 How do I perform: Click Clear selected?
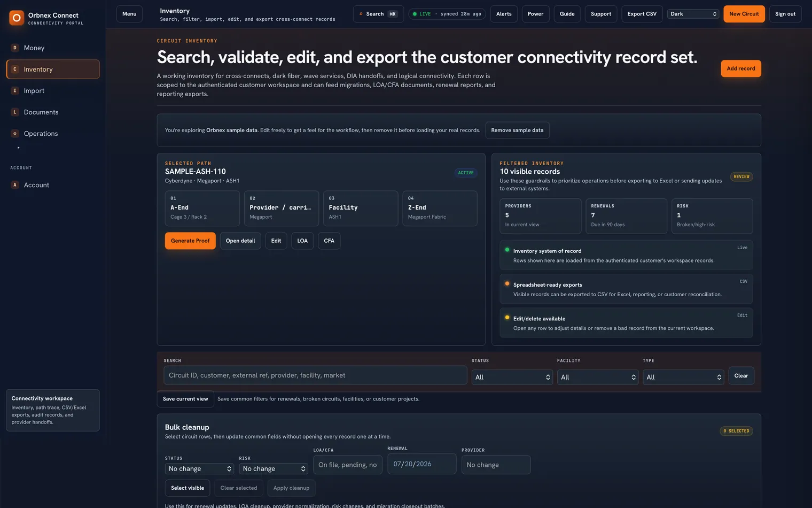(239, 488)
